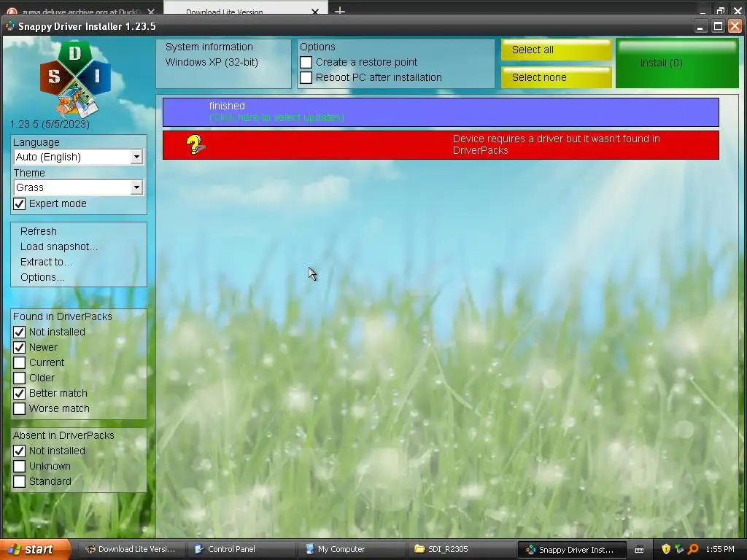Viewport: 747px width, 560px height.
Task: Click the magnifier icon in system tray
Action: [x=693, y=549]
